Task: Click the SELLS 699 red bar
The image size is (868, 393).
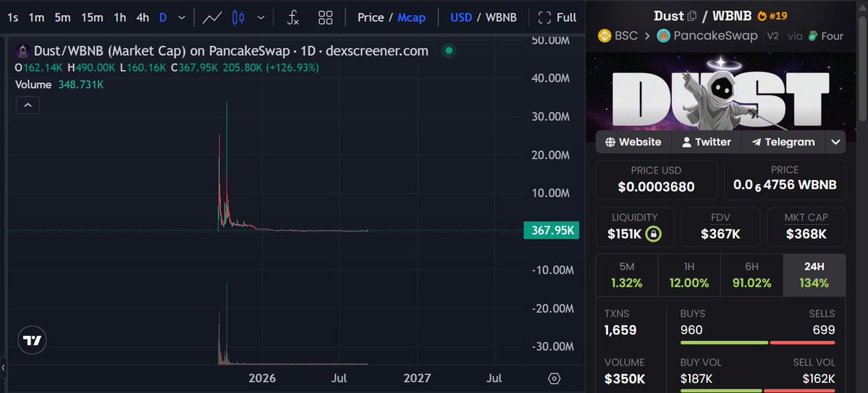Action: pos(802,342)
